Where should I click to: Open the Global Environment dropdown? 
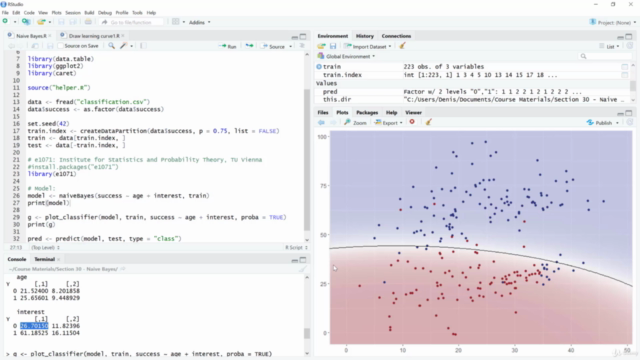(x=347, y=56)
